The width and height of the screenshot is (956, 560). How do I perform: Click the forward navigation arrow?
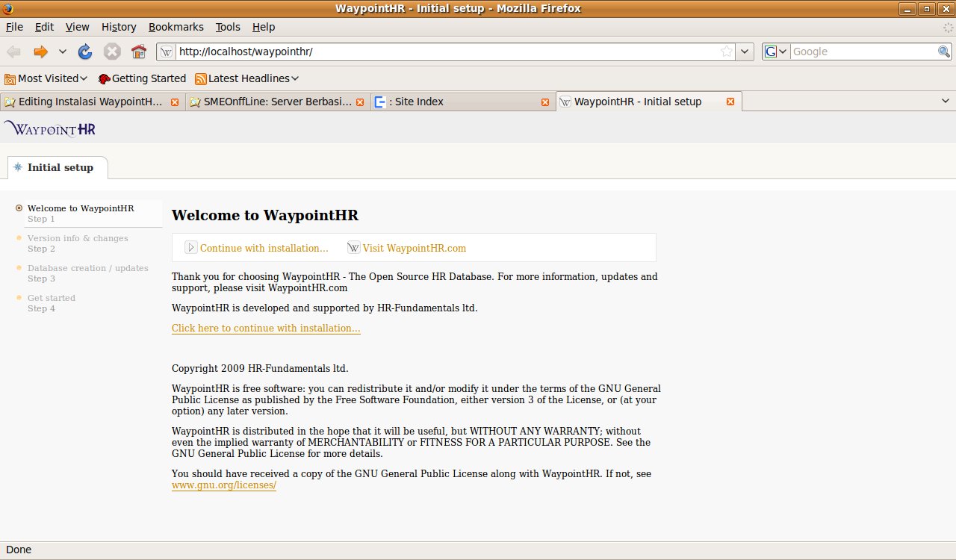(40, 52)
